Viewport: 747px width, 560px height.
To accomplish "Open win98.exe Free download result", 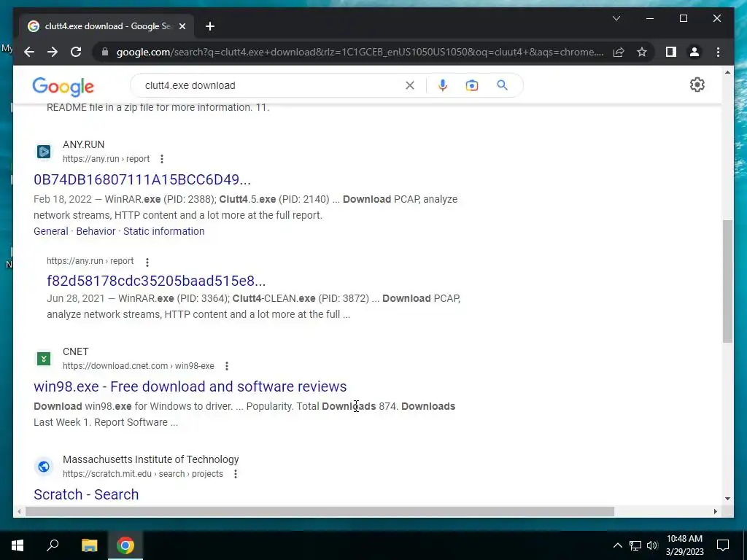I will pyautogui.click(x=190, y=386).
